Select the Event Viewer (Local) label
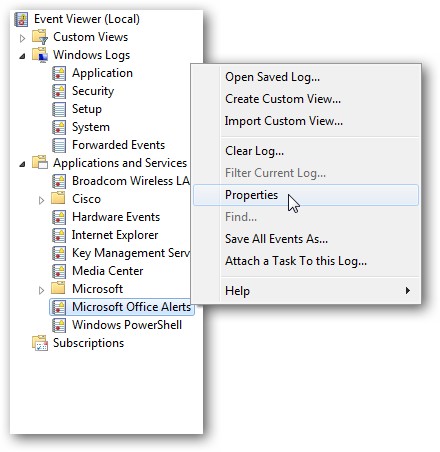Image resolution: width=440 pixels, height=452 pixels. coord(87,19)
